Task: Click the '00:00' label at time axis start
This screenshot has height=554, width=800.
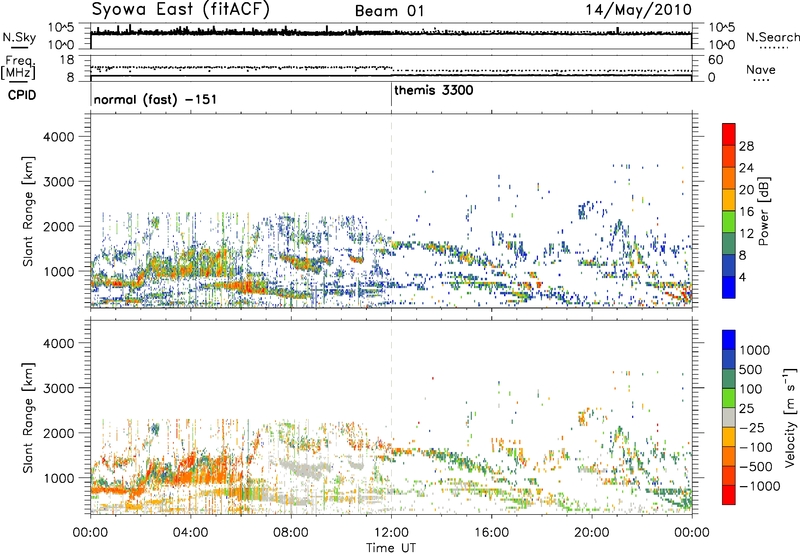Action: point(90,533)
